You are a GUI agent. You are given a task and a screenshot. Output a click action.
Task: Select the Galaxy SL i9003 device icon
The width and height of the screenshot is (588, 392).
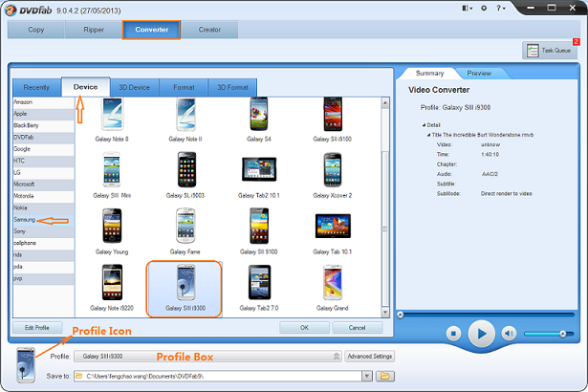(x=186, y=169)
